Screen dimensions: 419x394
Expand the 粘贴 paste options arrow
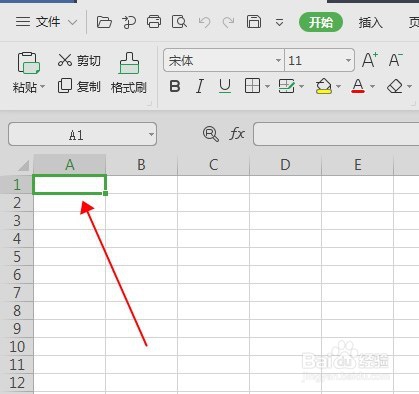tap(43, 87)
